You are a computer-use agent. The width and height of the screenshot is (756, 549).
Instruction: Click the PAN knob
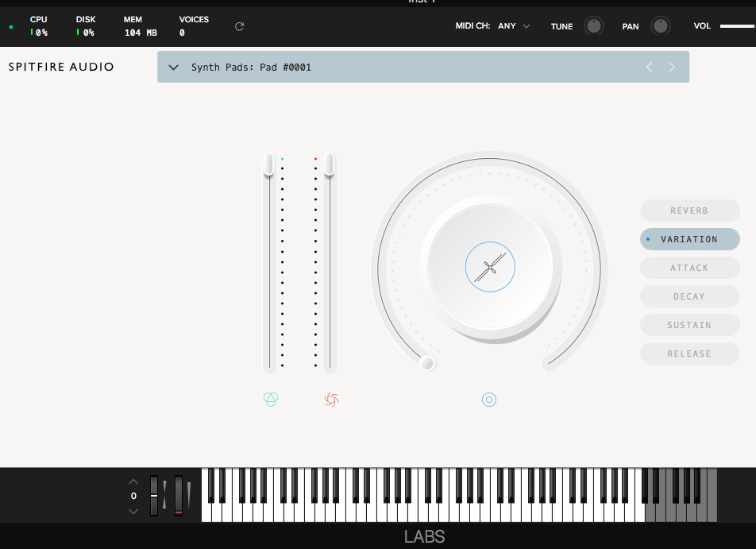pos(659,25)
